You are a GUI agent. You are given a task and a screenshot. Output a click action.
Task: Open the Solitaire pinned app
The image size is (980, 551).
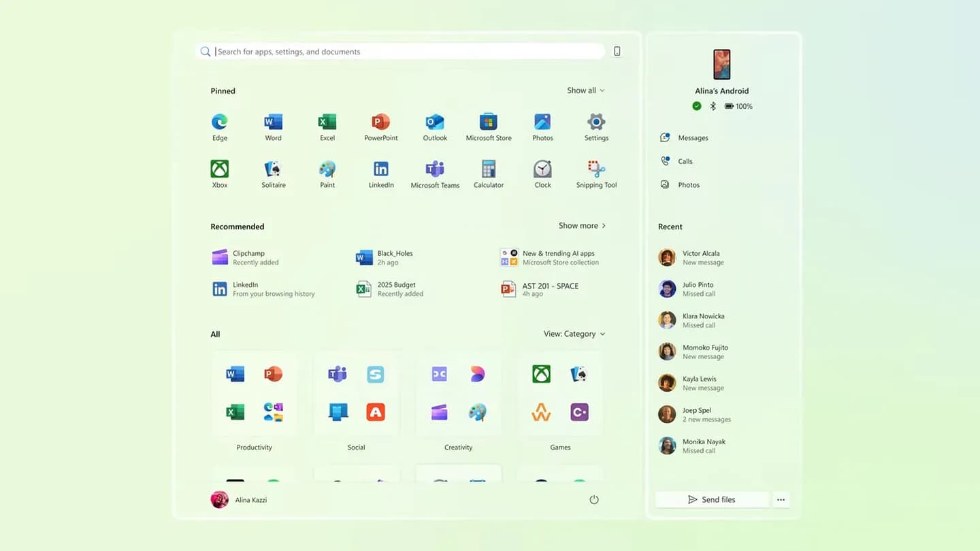pos(274,174)
